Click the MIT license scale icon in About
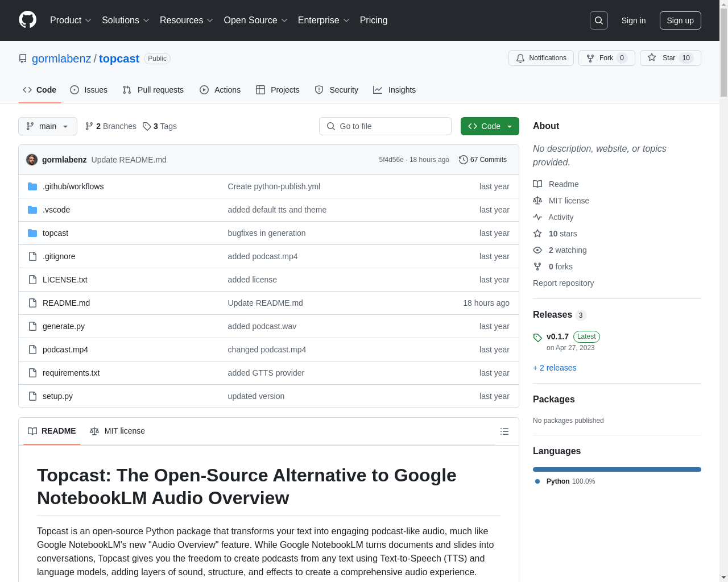 point(537,201)
